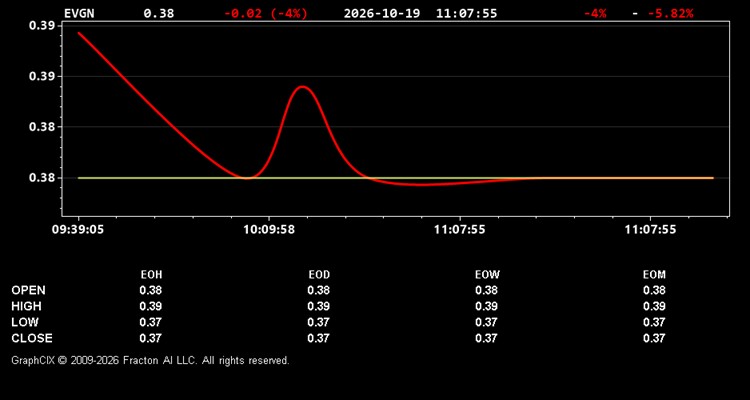Click the HIGH value under EOD
750x400 pixels.
[x=319, y=306]
